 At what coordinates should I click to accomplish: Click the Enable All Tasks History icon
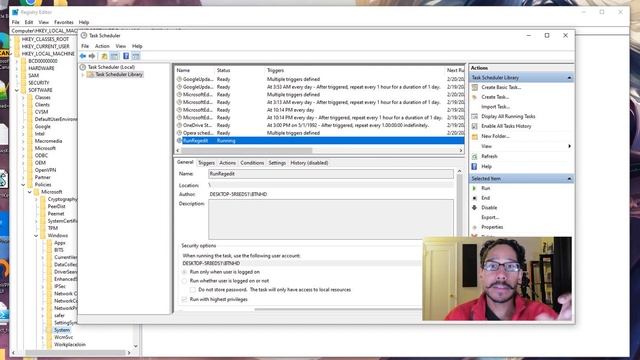[474, 126]
